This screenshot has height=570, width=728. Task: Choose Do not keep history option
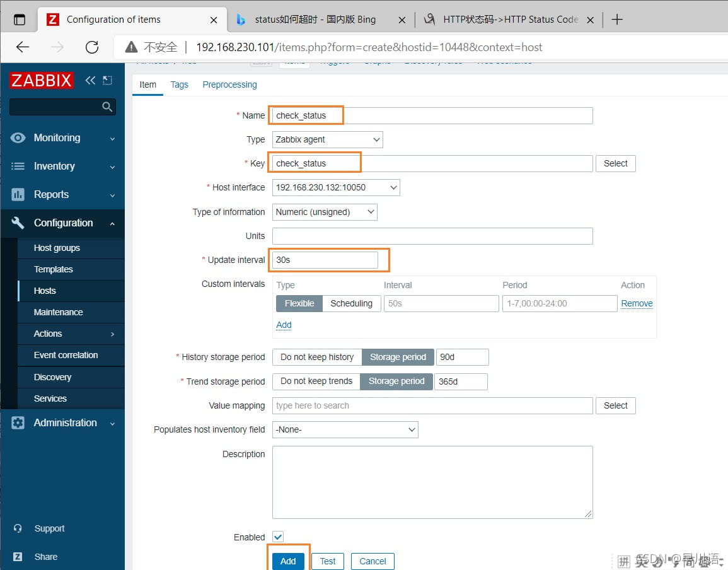317,357
